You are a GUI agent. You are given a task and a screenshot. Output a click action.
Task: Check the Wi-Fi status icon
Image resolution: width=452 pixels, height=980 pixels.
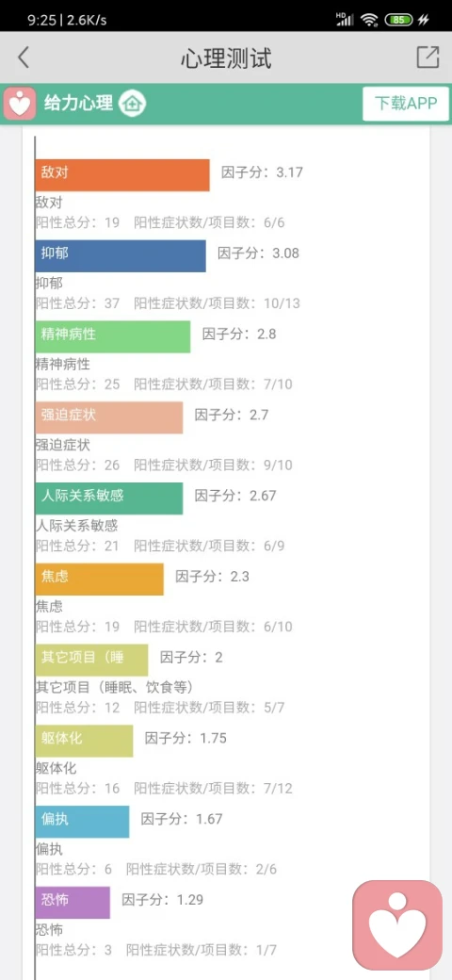click(369, 20)
